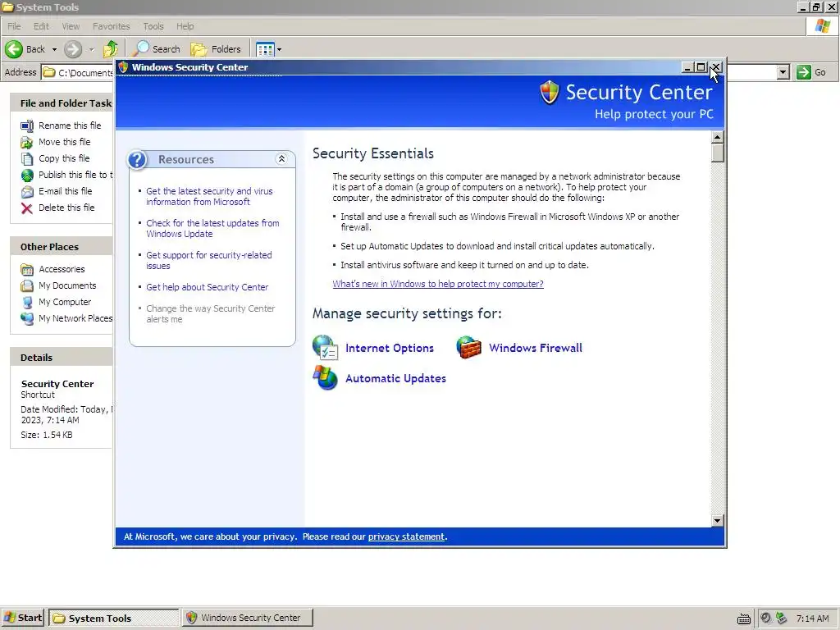Open My Computer under Other Places
Viewport: 840px width, 630px height.
click(x=65, y=302)
